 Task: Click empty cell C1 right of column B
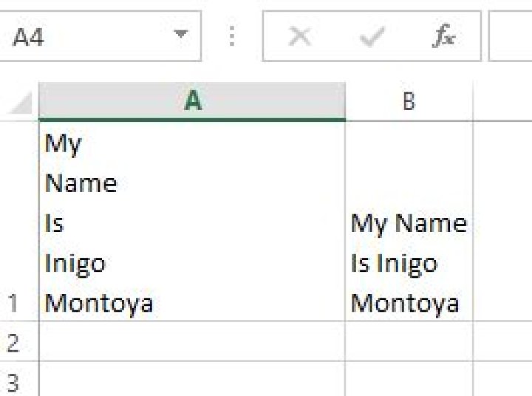point(503,221)
